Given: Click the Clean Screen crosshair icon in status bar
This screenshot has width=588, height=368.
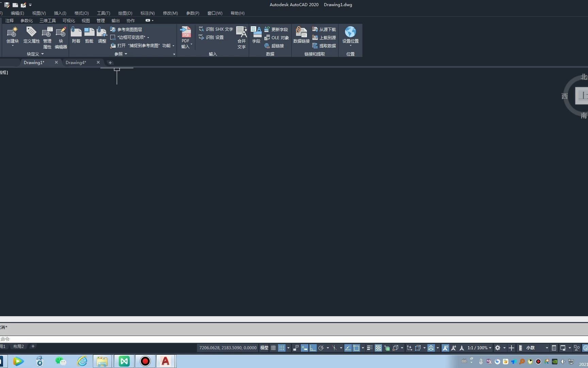Looking at the screenshot, I should pos(511,348).
